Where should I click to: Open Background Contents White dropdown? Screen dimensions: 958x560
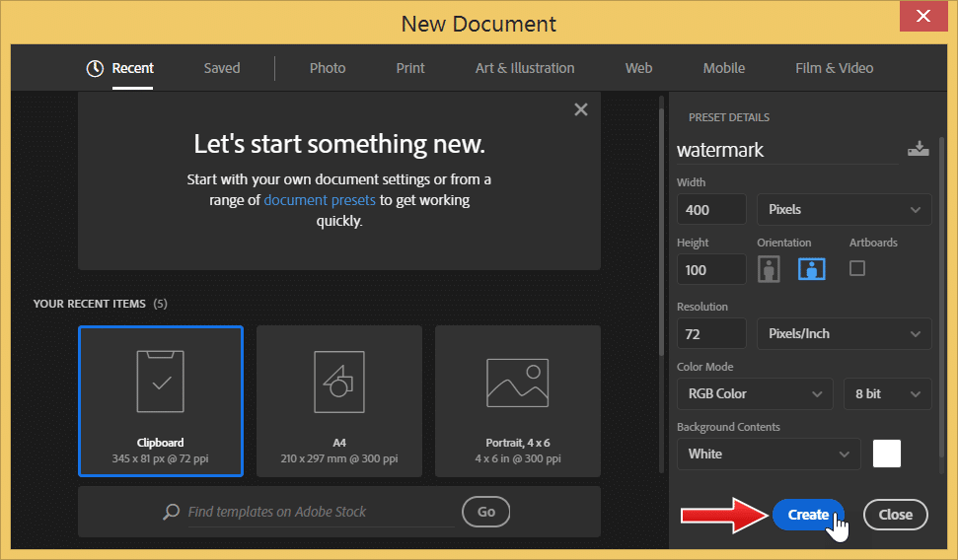point(768,454)
